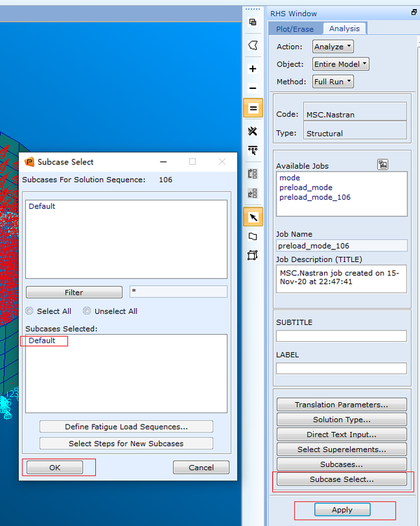Confirm Subcase Select dialog with OK
Image resolution: width=420 pixels, height=526 pixels.
coord(55,467)
